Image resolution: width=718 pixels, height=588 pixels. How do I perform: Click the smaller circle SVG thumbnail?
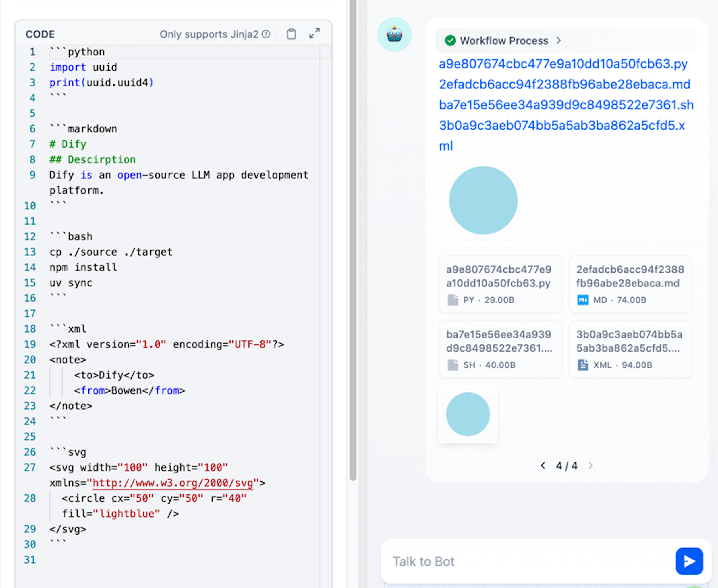tap(468, 414)
